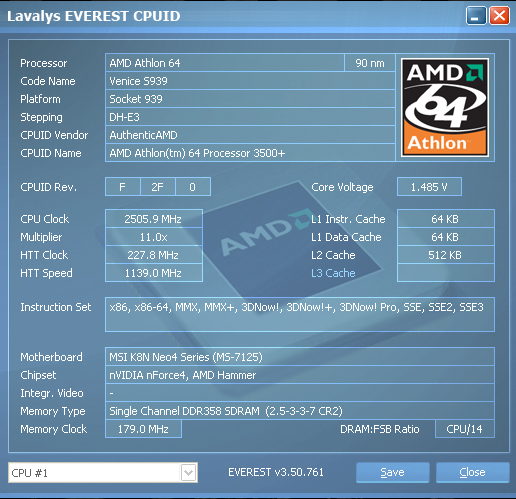516x499 pixels.
Task: Select the 'Venice S939' code name value
Action: (250, 81)
